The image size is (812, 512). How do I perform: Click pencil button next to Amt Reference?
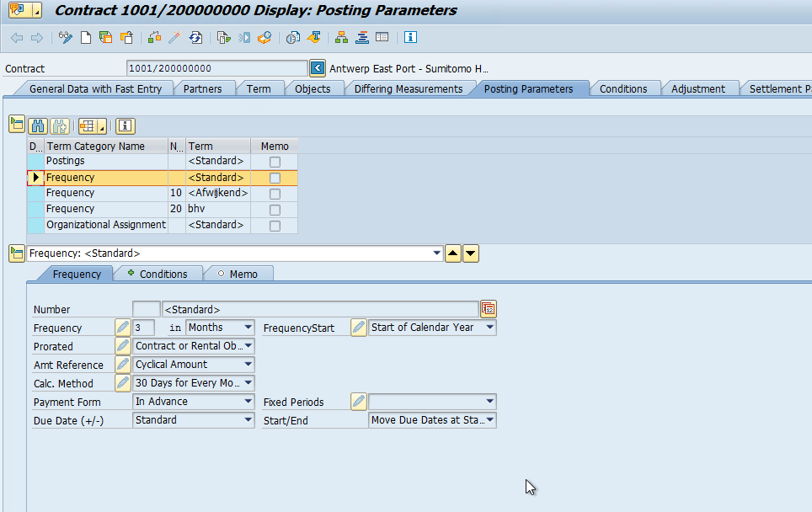pyautogui.click(x=123, y=365)
